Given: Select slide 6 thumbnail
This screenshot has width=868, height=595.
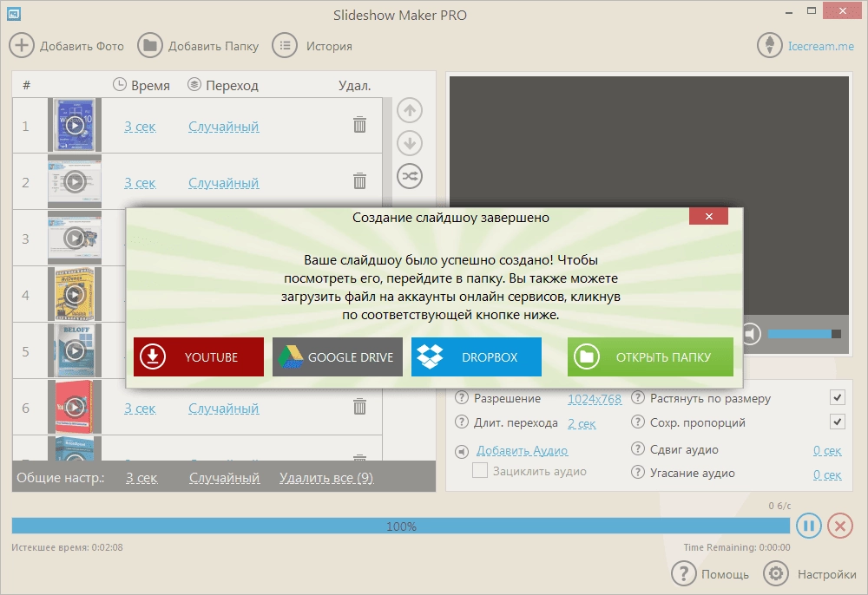Looking at the screenshot, I should tap(75, 407).
